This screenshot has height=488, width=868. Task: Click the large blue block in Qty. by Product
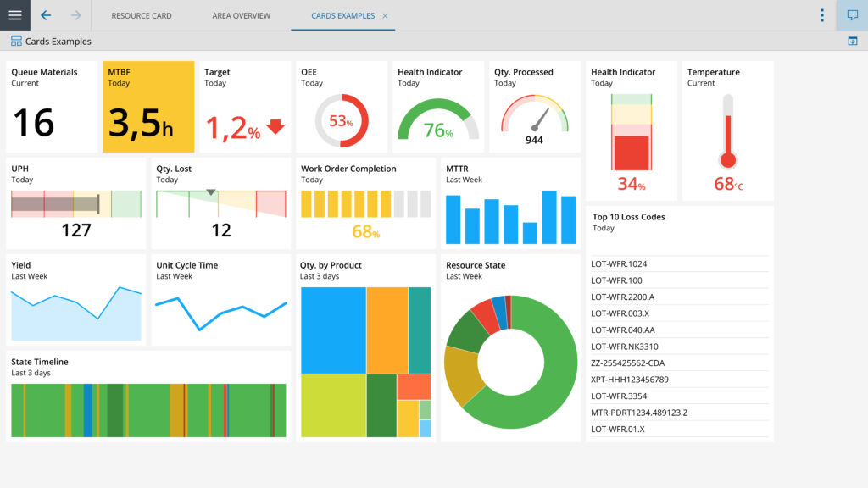(x=333, y=330)
